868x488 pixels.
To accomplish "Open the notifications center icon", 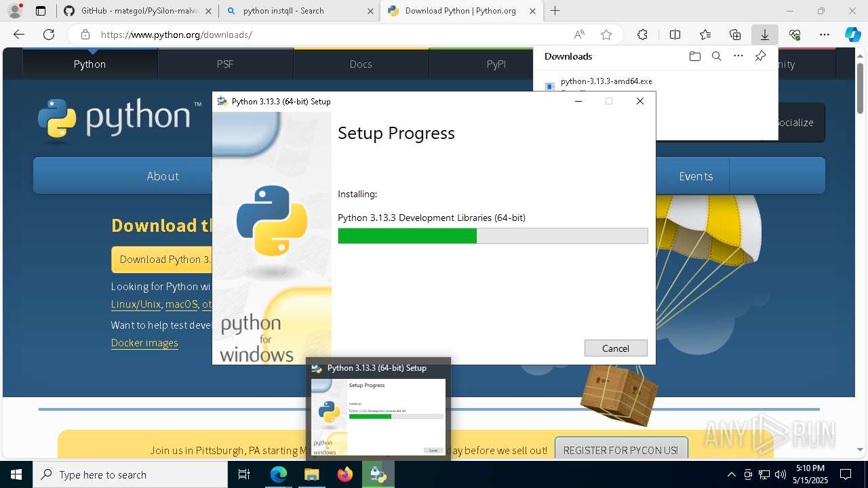I will point(846,474).
